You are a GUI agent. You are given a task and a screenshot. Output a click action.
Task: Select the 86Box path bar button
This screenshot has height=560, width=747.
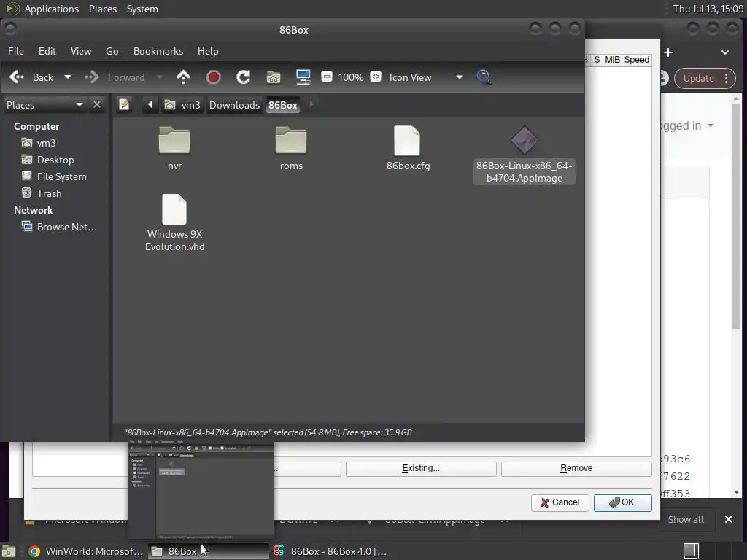pyautogui.click(x=283, y=105)
